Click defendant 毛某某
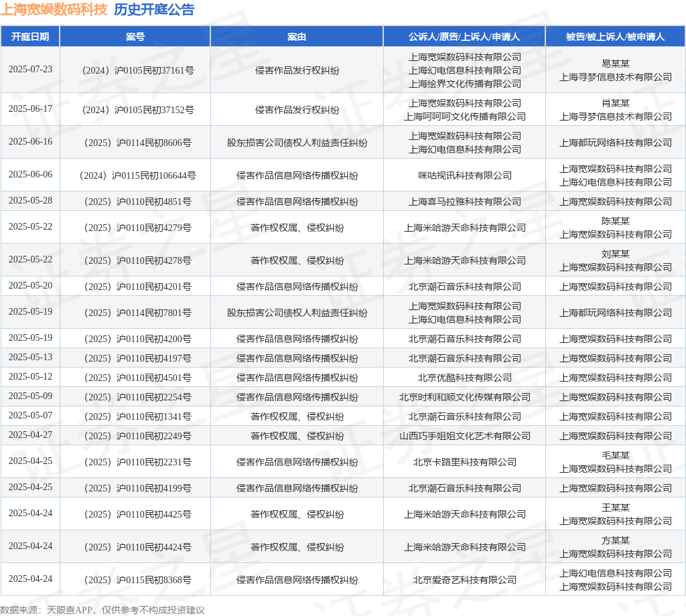 click(x=616, y=455)
